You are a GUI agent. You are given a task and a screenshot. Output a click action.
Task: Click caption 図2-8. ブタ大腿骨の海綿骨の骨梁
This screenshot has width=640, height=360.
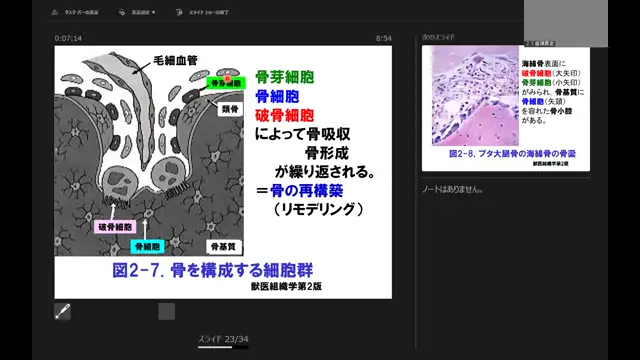pyautogui.click(x=512, y=154)
